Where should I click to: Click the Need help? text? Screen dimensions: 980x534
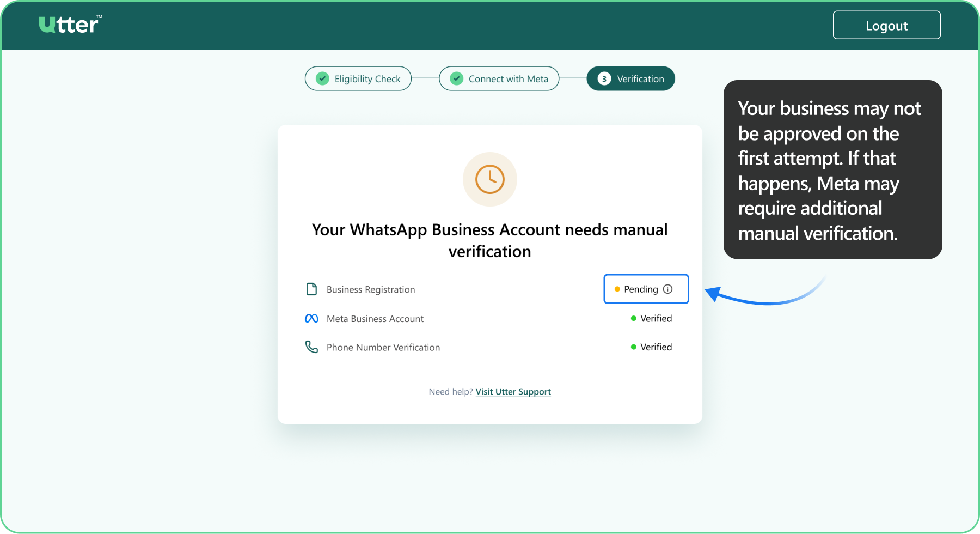pyautogui.click(x=451, y=392)
